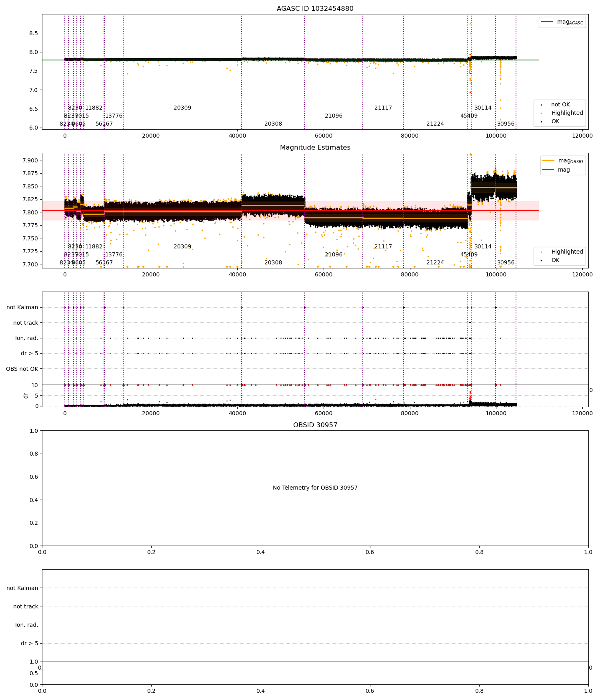Click OBSID label 13776 in the top plot

[x=114, y=116]
